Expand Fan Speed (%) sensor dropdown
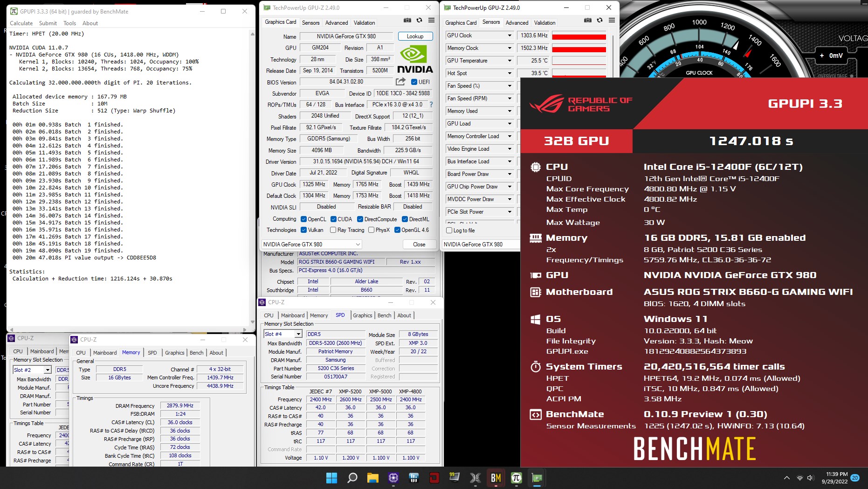The width and height of the screenshot is (868, 489). [x=510, y=86]
